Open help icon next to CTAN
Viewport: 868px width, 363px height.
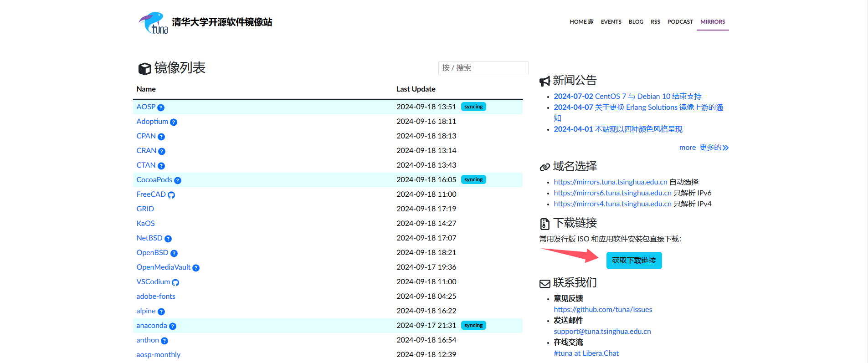click(161, 166)
